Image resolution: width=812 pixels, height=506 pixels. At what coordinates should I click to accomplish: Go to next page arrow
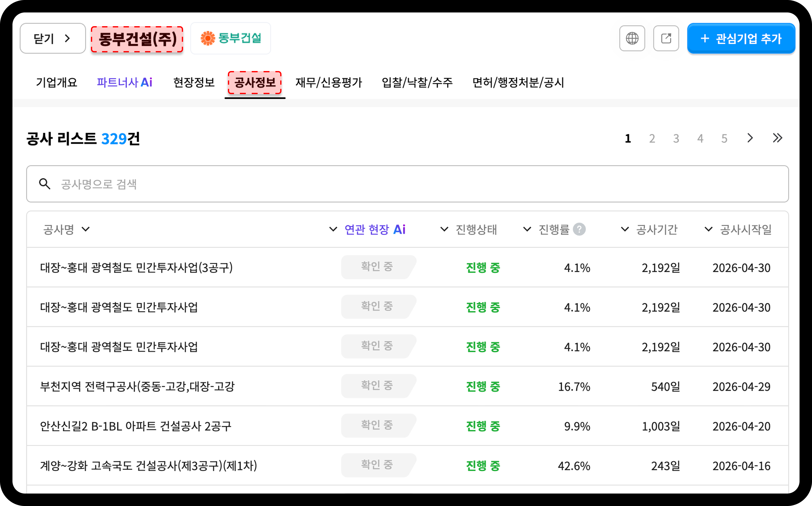coord(750,138)
